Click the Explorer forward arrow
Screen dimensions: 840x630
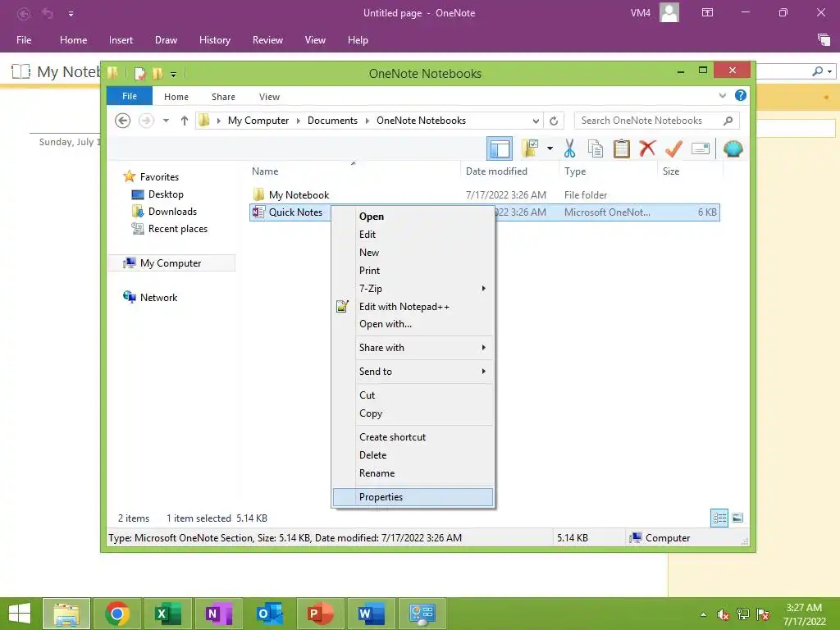tap(146, 121)
